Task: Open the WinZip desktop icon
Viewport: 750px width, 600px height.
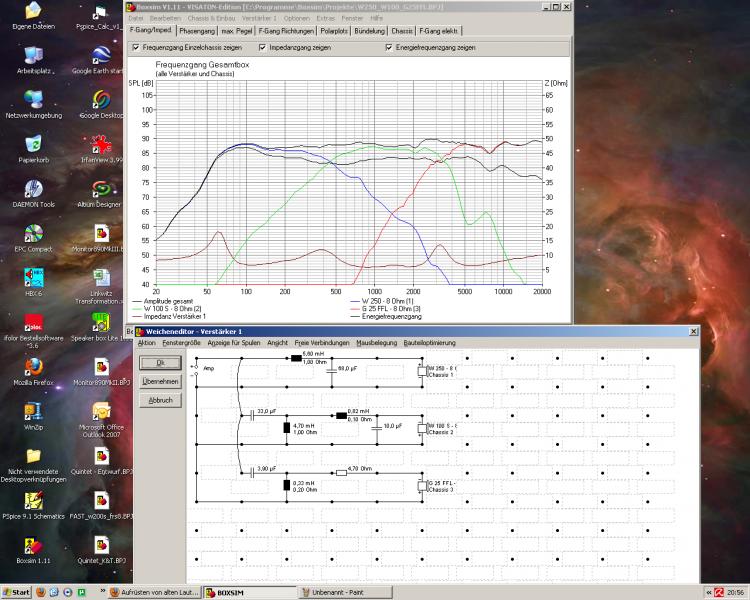Action: [33, 411]
